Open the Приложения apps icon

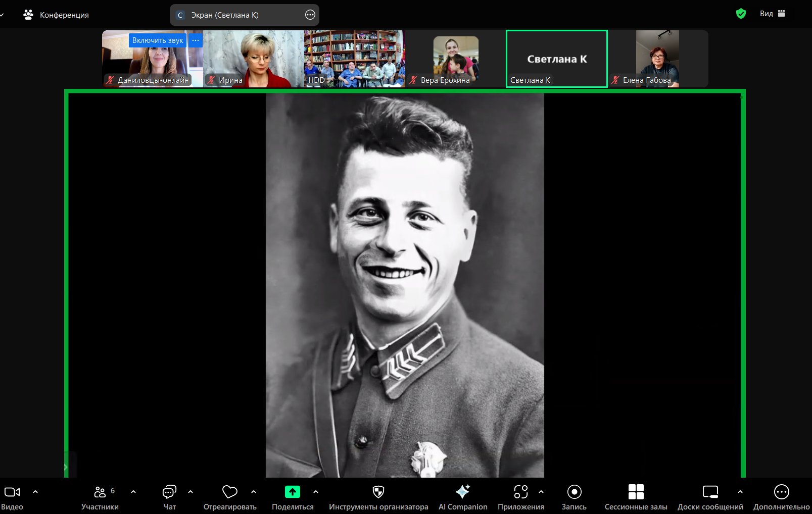click(x=520, y=492)
